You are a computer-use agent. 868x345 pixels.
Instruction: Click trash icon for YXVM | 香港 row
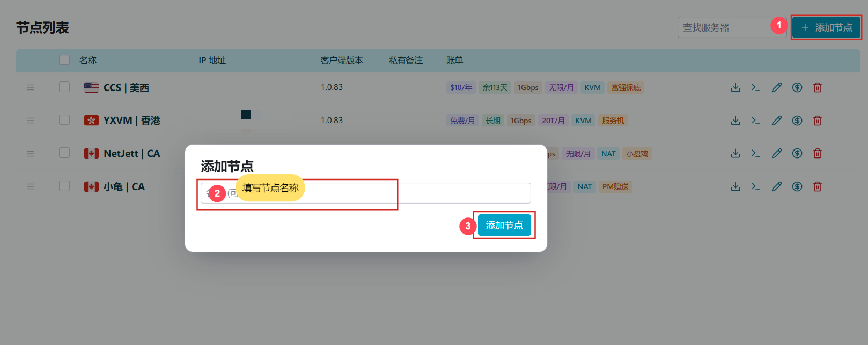pos(818,121)
